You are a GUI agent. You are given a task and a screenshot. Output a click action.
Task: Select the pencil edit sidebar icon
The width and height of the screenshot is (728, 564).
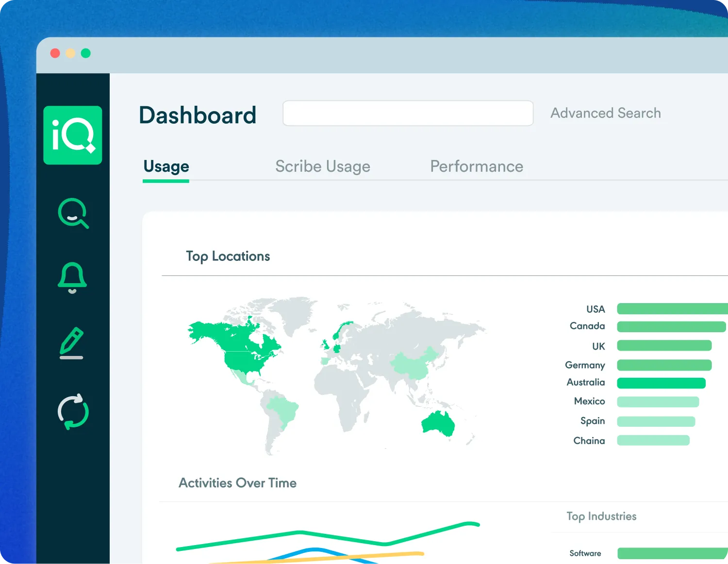pos(72,343)
